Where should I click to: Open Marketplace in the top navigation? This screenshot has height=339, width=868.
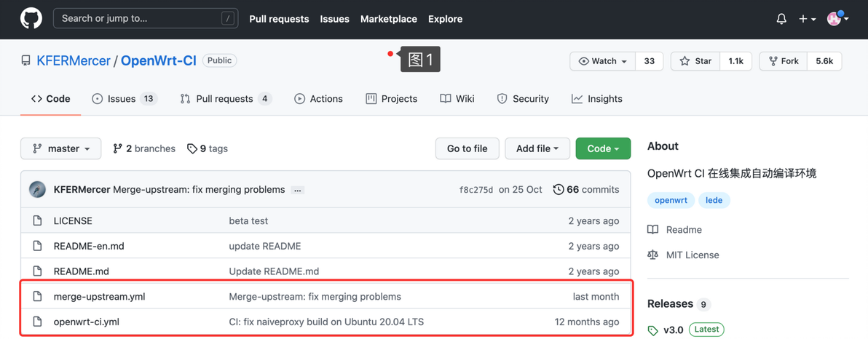388,19
